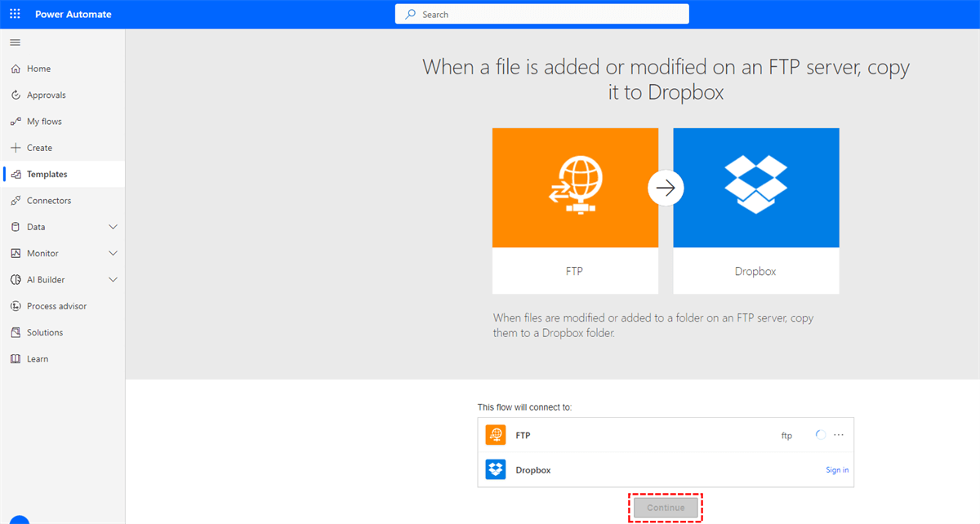980x524 pixels.
Task: Open My flows page
Action: (62, 122)
